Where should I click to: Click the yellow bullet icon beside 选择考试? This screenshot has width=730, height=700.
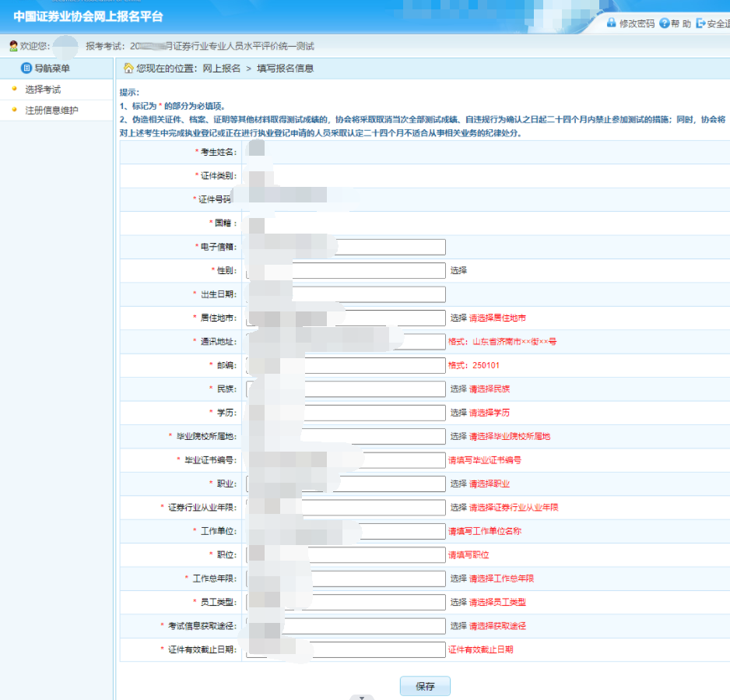coord(13,88)
